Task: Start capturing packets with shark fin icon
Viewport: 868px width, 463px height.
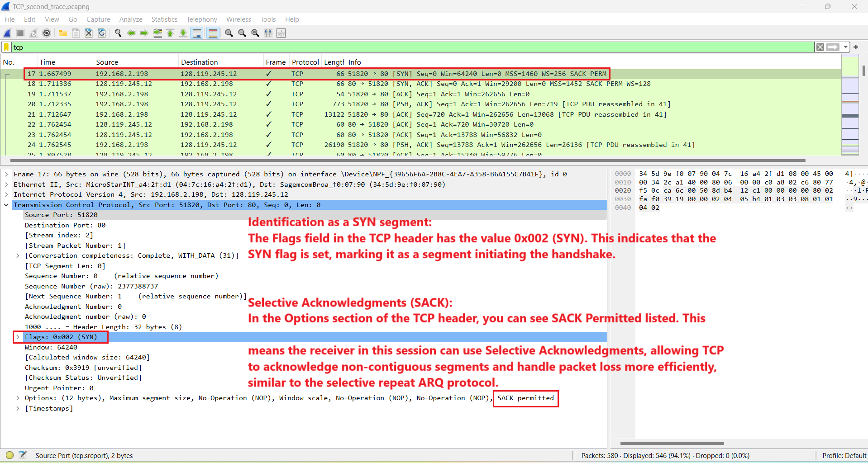Action: [8, 33]
